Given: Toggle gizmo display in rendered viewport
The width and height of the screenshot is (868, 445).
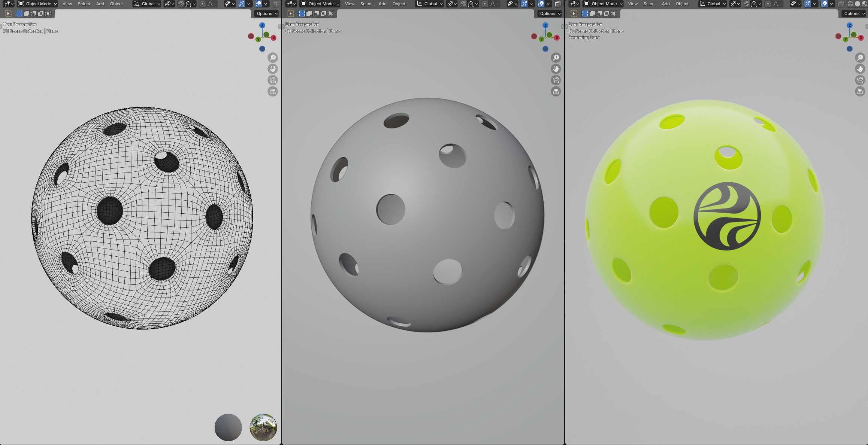Looking at the screenshot, I should coord(807,4).
